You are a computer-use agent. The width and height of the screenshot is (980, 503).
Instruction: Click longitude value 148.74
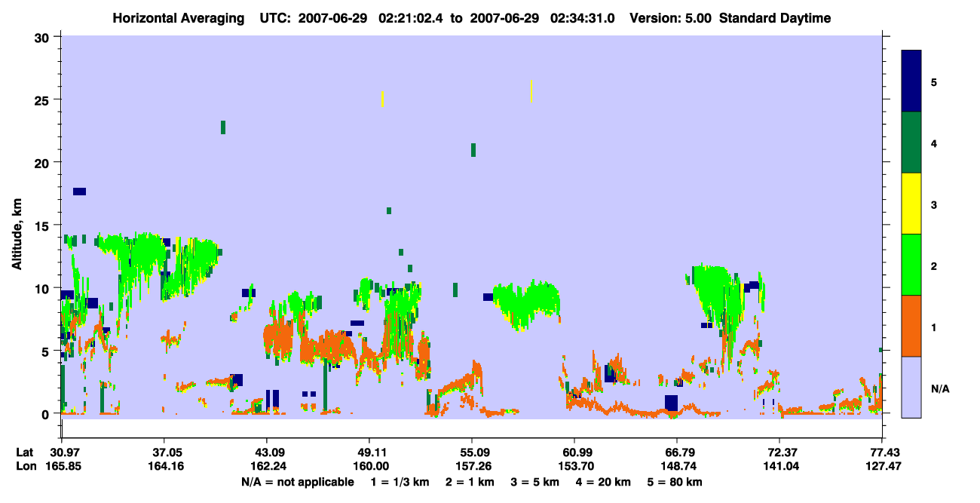click(677, 466)
